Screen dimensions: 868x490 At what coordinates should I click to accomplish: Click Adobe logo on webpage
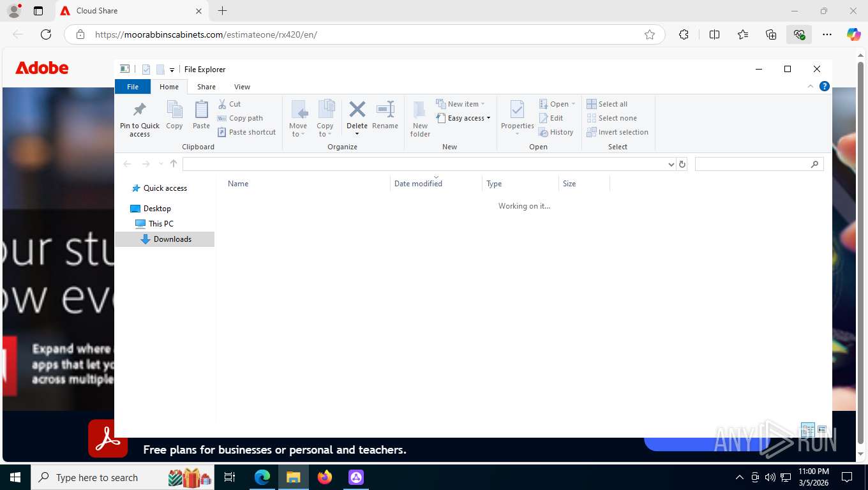pyautogui.click(x=42, y=68)
